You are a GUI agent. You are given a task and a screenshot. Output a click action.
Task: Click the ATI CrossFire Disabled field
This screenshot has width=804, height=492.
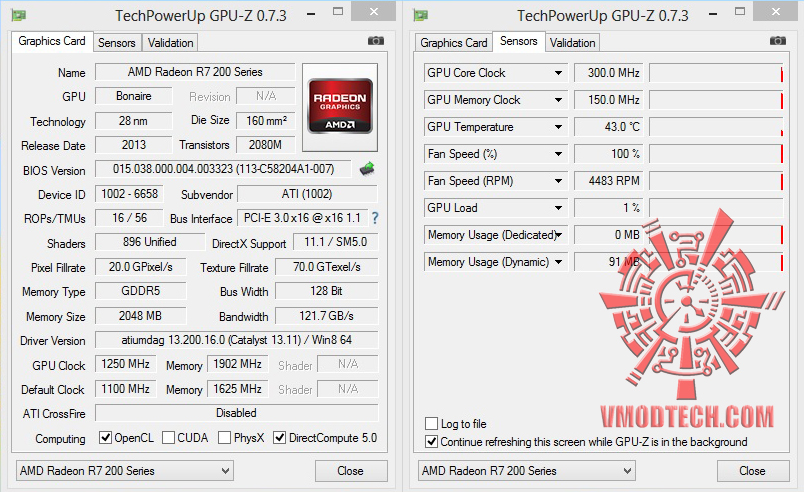236,413
